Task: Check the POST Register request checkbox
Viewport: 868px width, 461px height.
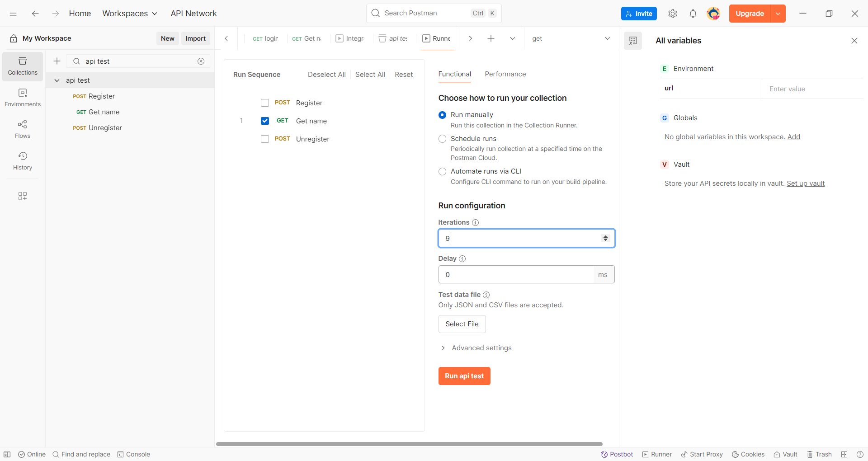Action: (265, 103)
